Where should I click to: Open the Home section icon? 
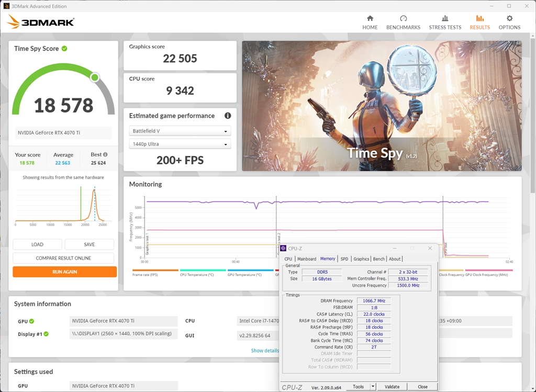(x=370, y=18)
